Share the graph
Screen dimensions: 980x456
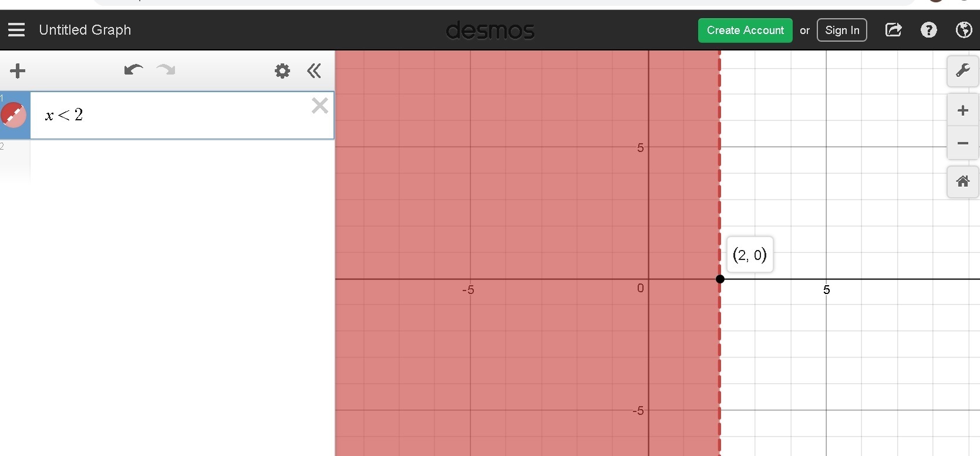pos(893,30)
